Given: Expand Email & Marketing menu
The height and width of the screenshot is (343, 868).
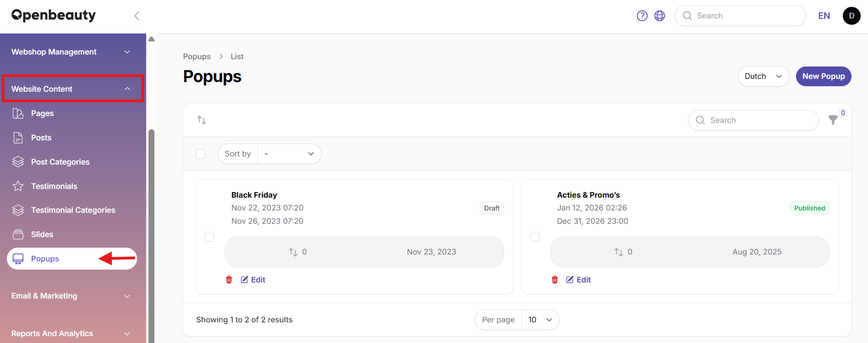Looking at the screenshot, I should tap(71, 296).
